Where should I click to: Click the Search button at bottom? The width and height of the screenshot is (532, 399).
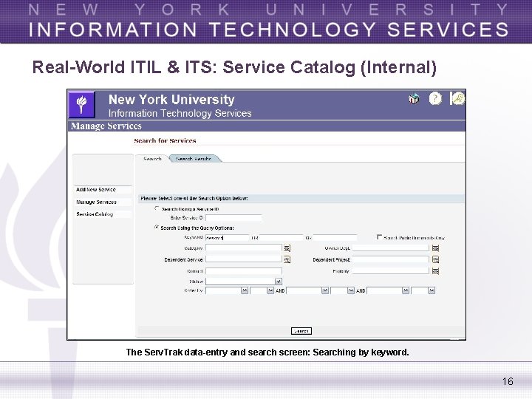301,331
